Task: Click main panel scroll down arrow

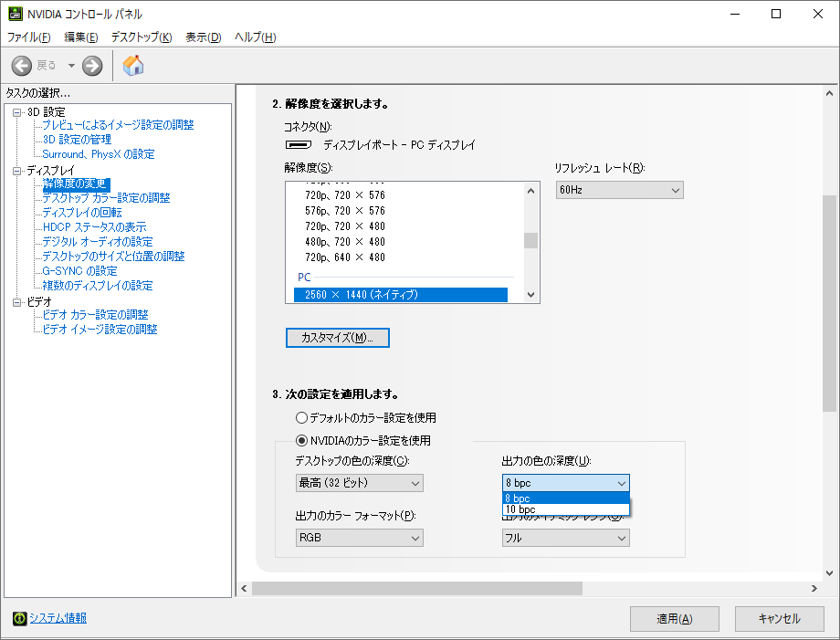Action: pos(829,573)
